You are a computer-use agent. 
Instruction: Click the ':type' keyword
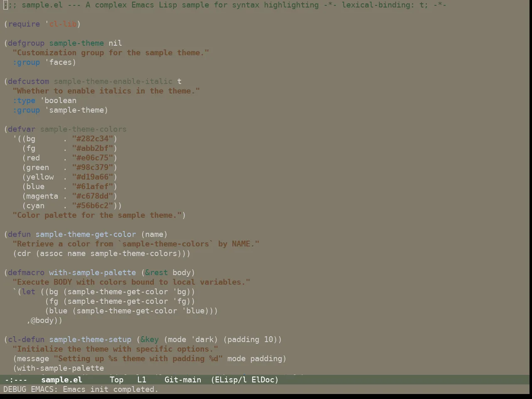[24, 101]
